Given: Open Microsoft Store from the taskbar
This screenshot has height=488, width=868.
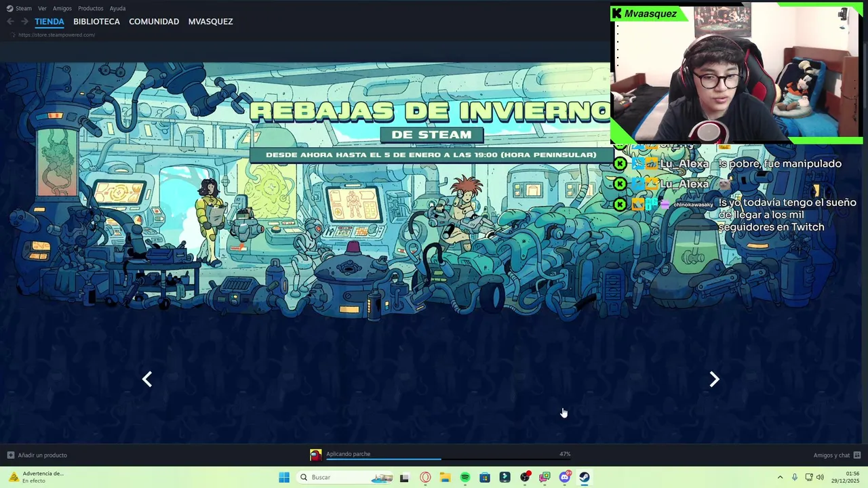Looking at the screenshot, I should pos(485,477).
